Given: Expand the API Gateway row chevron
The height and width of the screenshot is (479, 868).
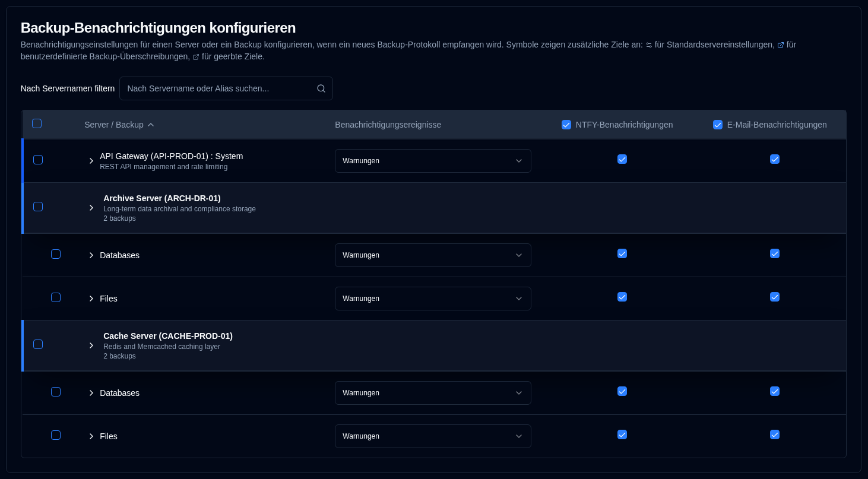Looking at the screenshot, I should pyautogui.click(x=91, y=161).
